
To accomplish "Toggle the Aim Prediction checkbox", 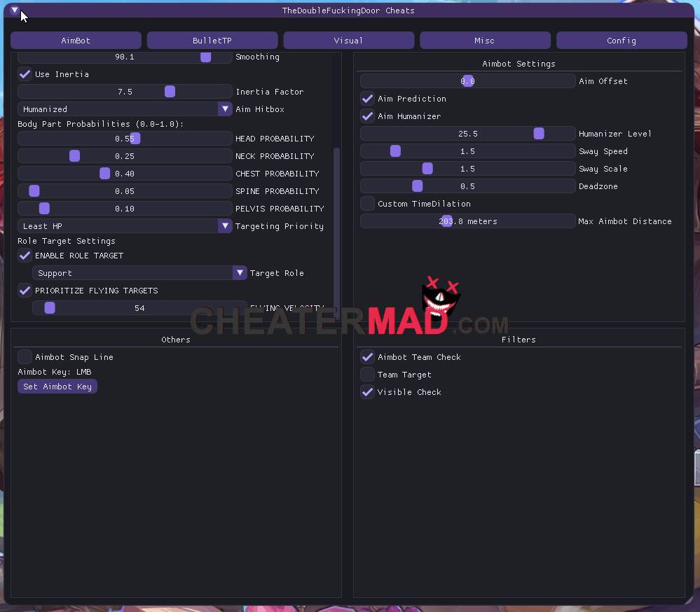I will (367, 99).
